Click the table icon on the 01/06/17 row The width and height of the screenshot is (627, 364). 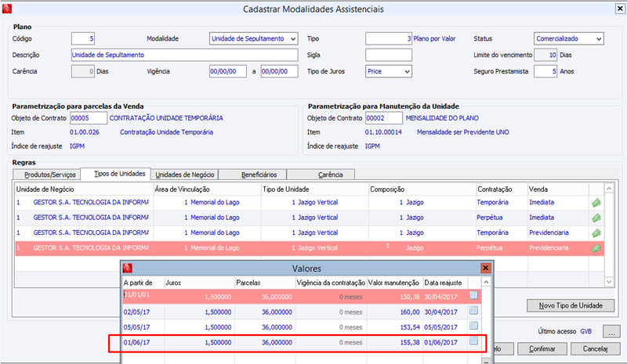[473, 341]
